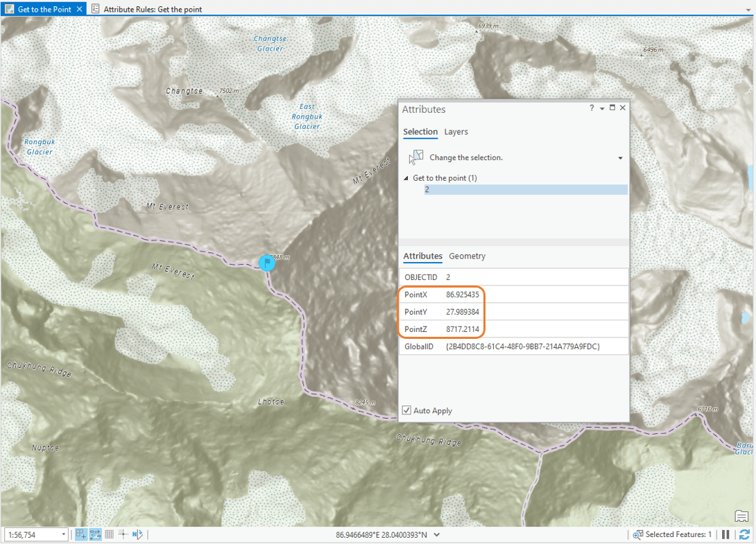Click the north arrow navigation icon
756x544 pixels.
(137, 534)
